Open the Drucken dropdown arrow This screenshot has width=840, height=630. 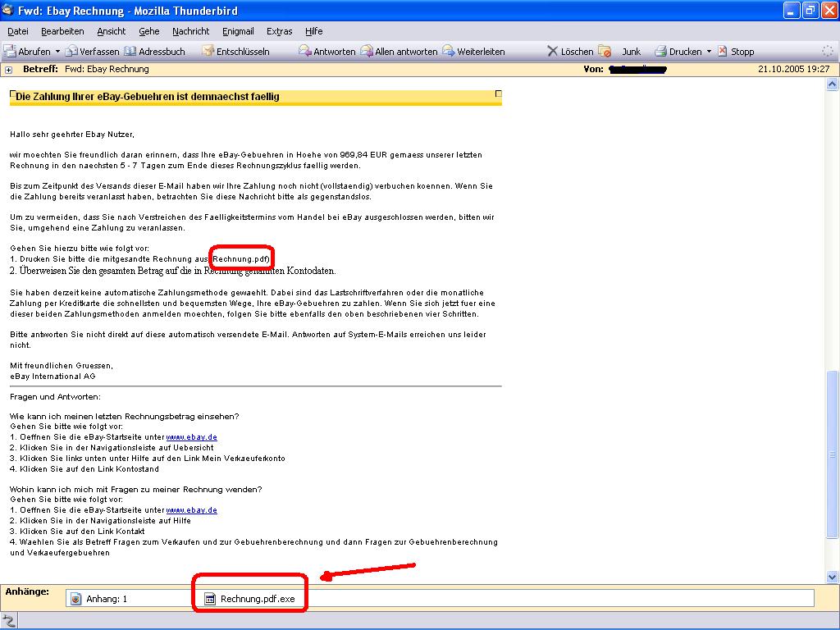point(709,52)
